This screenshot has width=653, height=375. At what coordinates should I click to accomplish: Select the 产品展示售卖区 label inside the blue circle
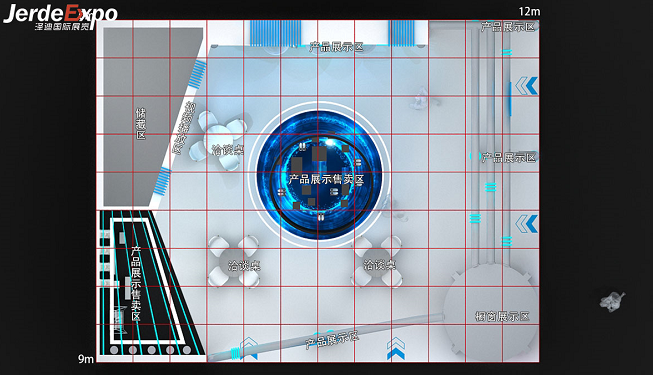326,180
